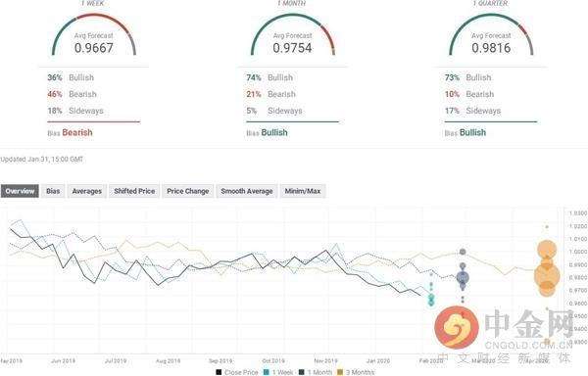Open the Price Change tab

pyautogui.click(x=188, y=191)
